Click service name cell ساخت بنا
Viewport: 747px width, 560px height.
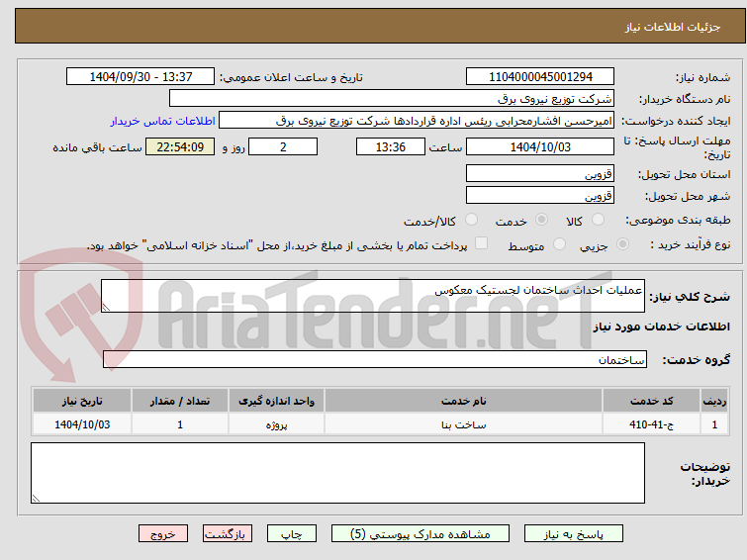464,424
